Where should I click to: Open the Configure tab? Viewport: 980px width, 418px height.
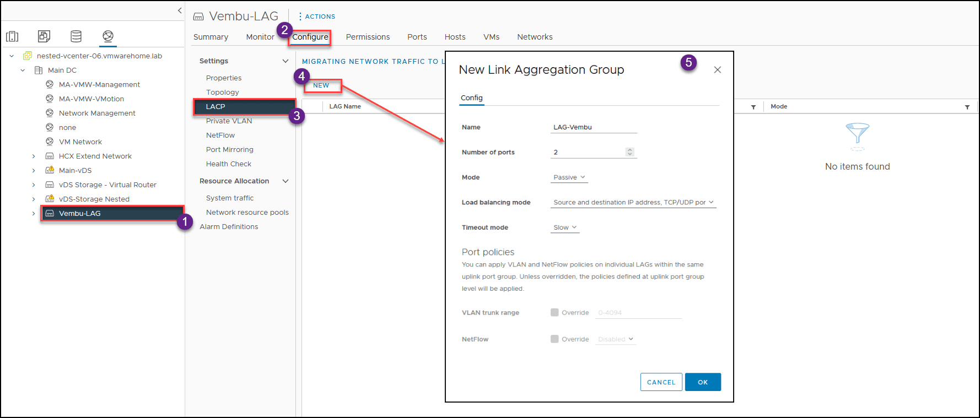tap(310, 37)
